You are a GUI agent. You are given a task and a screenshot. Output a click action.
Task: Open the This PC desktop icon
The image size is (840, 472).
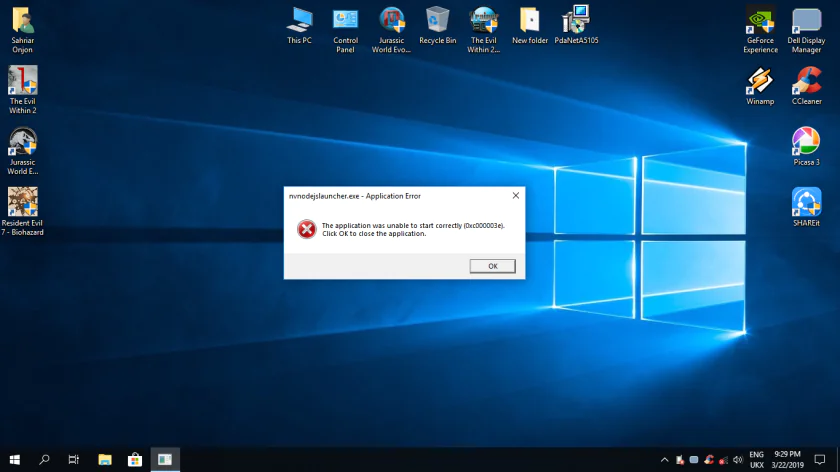(299, 25)
